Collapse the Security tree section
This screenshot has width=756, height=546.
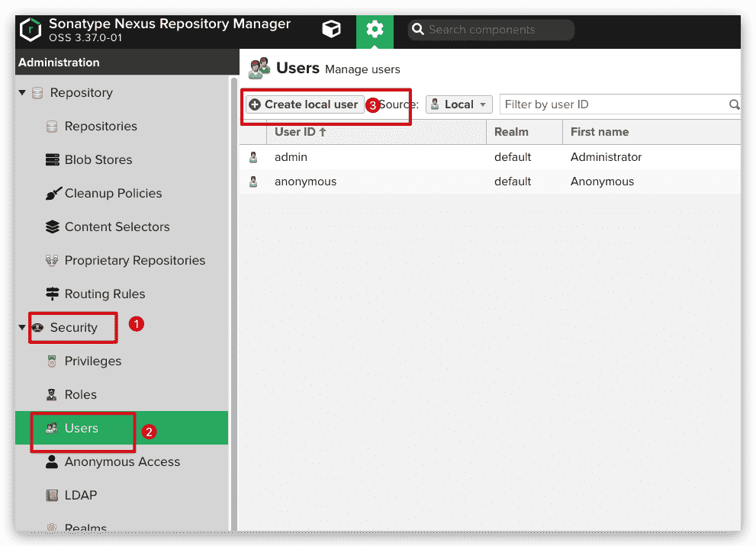22,328
